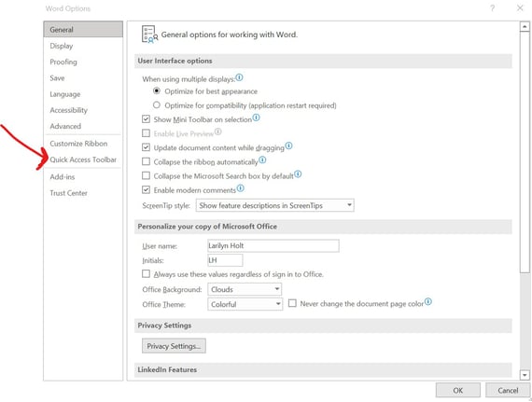Click info icon beside Collapse Microsoft Search box

(x=298, y=174)
